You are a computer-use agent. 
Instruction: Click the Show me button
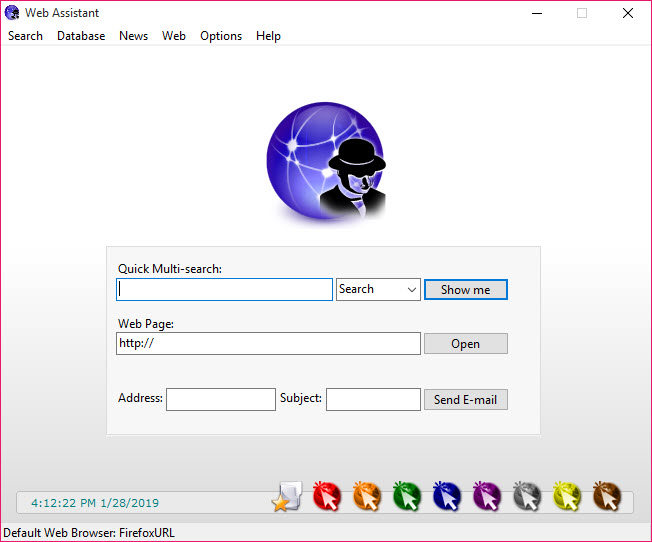click(x=466, y=290)
